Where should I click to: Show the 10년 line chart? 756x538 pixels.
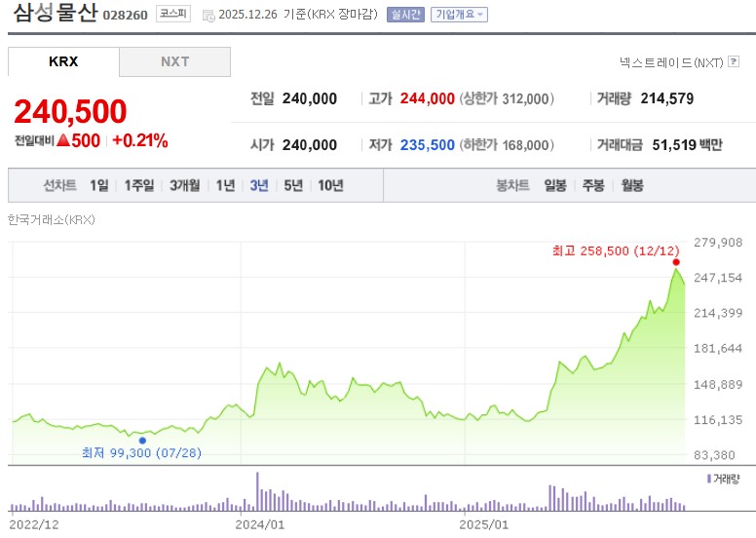pos(331,185)
